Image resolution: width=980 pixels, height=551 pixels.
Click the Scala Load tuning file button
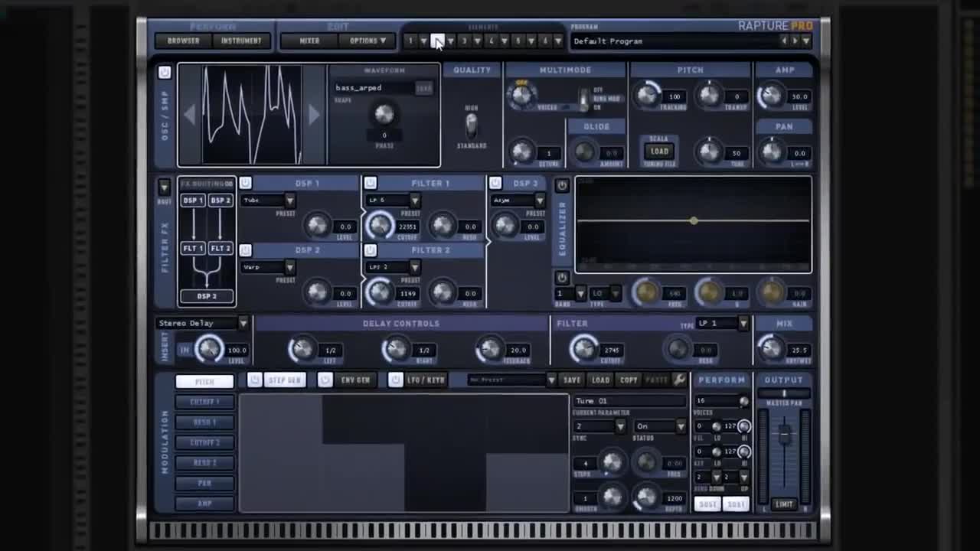click(x=659, y=151)
